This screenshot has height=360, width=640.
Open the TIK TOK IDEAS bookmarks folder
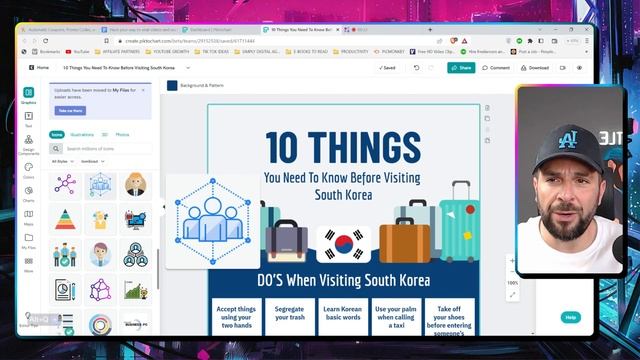(211, 52)
